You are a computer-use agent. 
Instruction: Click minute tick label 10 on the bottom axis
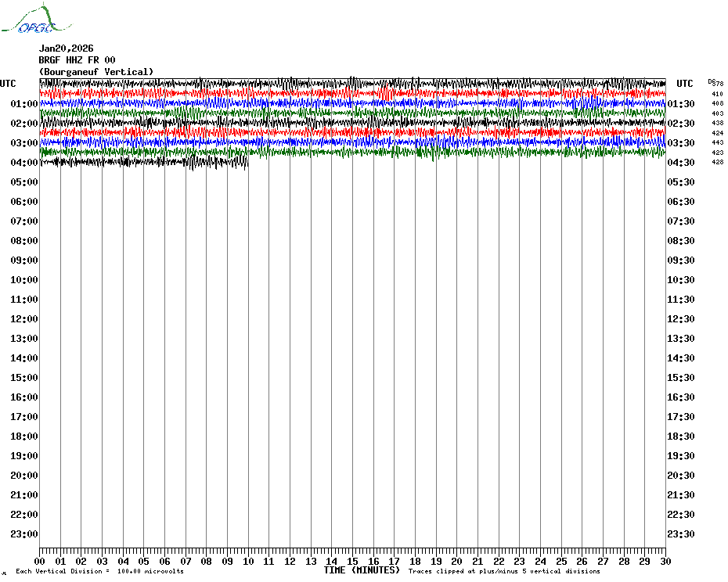pos(248,561)
